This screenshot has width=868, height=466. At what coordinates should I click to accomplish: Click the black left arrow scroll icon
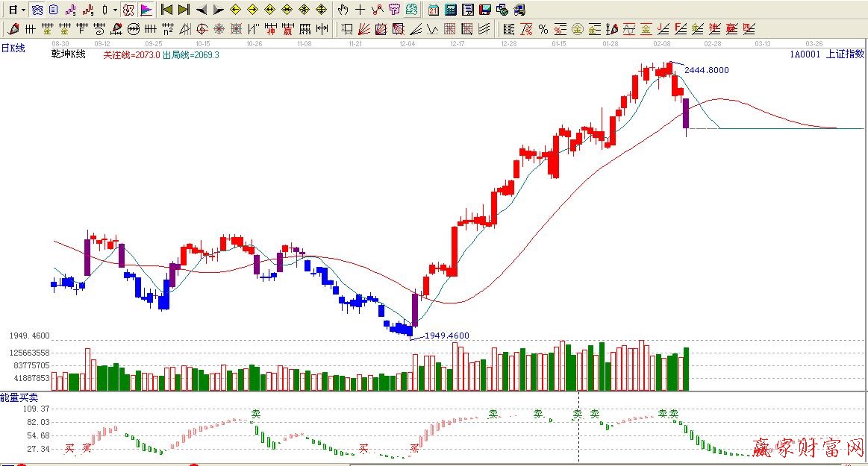pos(201,10)
